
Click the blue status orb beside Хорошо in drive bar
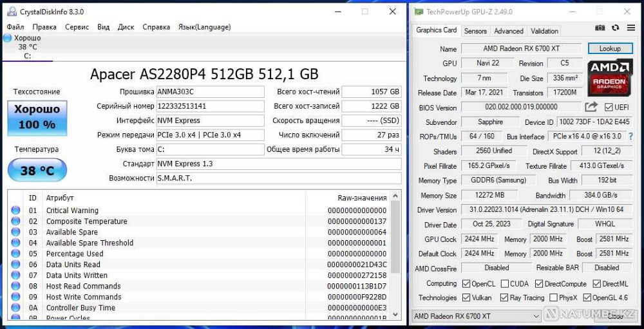click(x=7, y=38)
